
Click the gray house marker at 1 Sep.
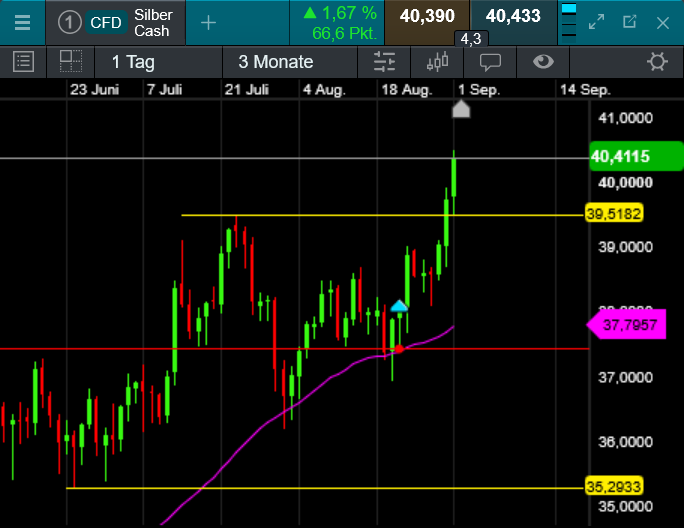tap(461, 109)
